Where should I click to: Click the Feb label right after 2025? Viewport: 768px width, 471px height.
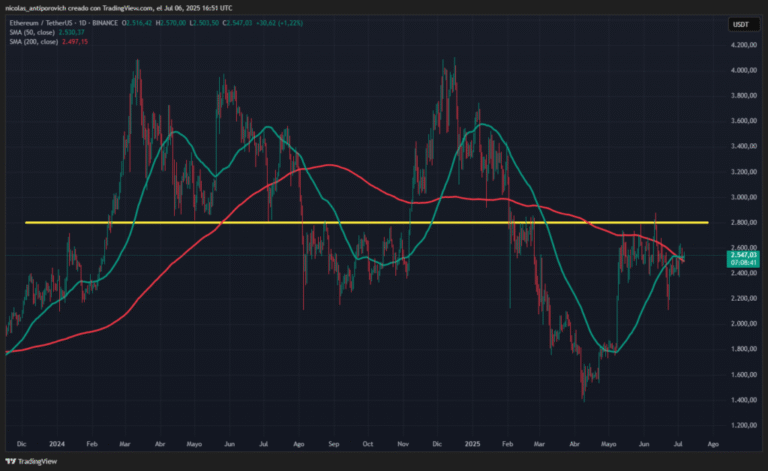point(507,444)
